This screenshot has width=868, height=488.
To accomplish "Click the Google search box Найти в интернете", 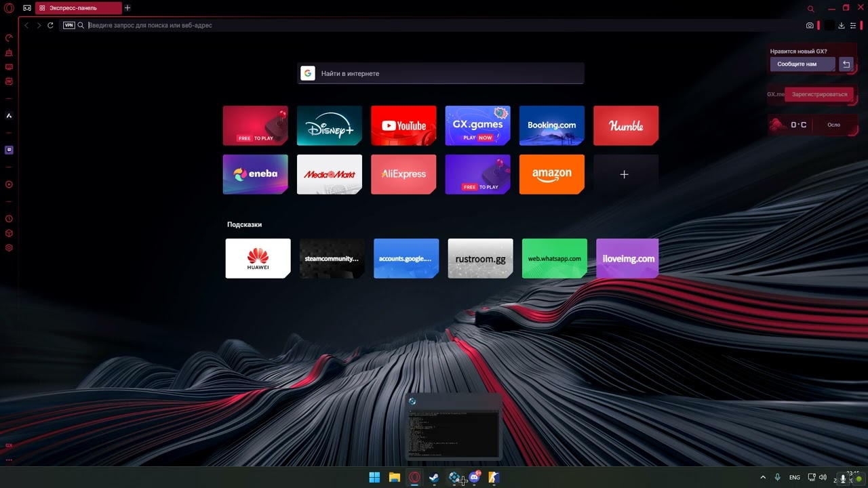I will click(441, 73).
